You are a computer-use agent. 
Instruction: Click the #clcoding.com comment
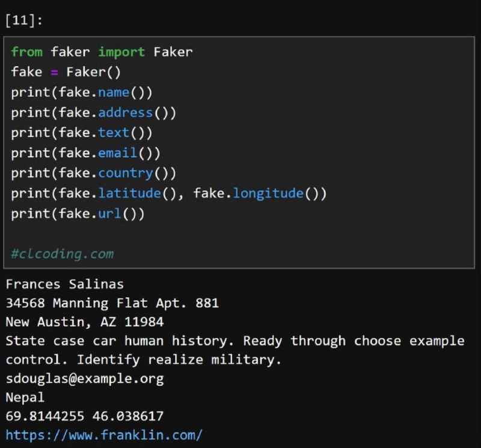pos(63,254)
